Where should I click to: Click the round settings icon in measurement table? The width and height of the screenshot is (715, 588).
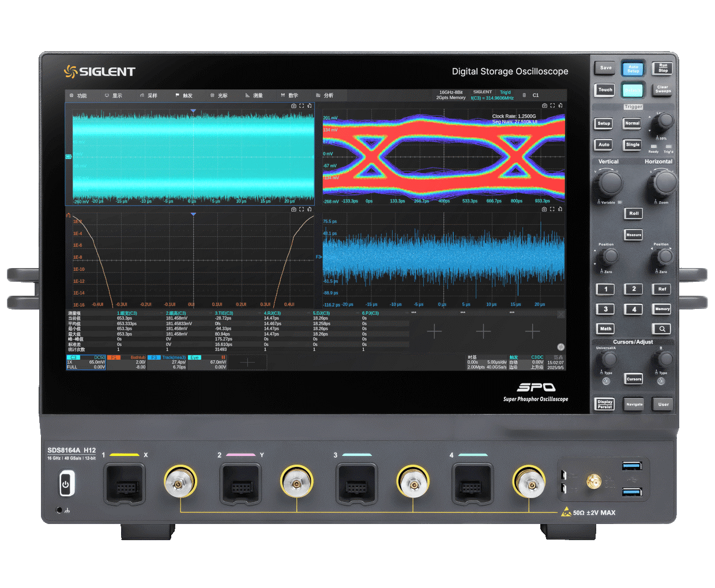click(x=560, y=347)
